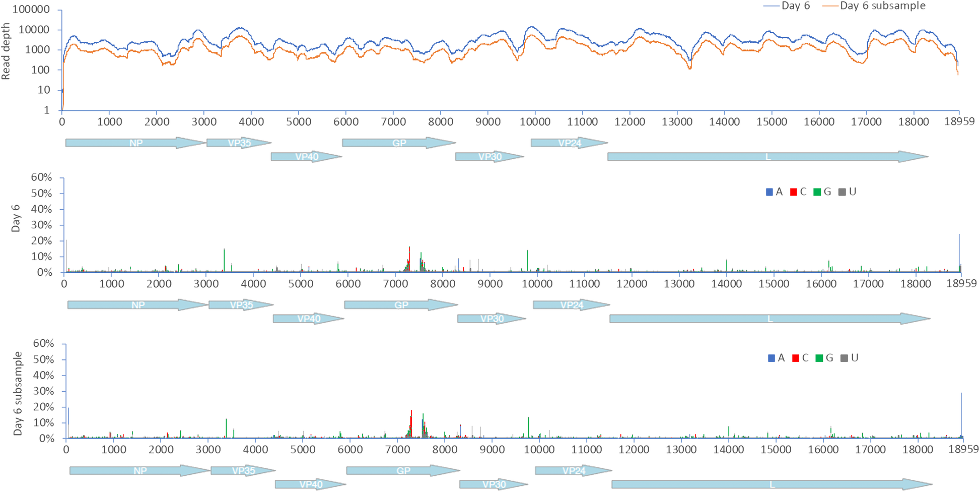980x492 pixels.
Task: Choose the L gene arrow under the Day 6 subsample chart
Action: pos(772,484)
